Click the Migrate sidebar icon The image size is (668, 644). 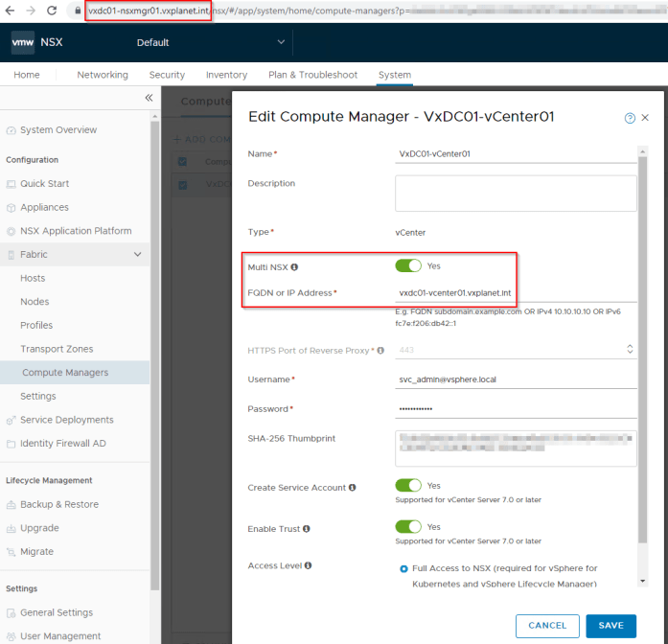pyautogui.click(x=12, y=552)
